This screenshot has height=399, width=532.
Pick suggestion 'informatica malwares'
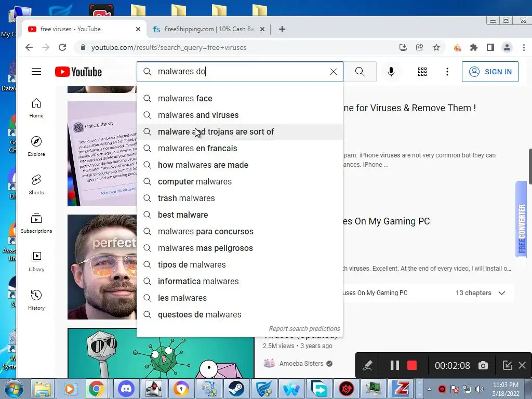(240, 281)
